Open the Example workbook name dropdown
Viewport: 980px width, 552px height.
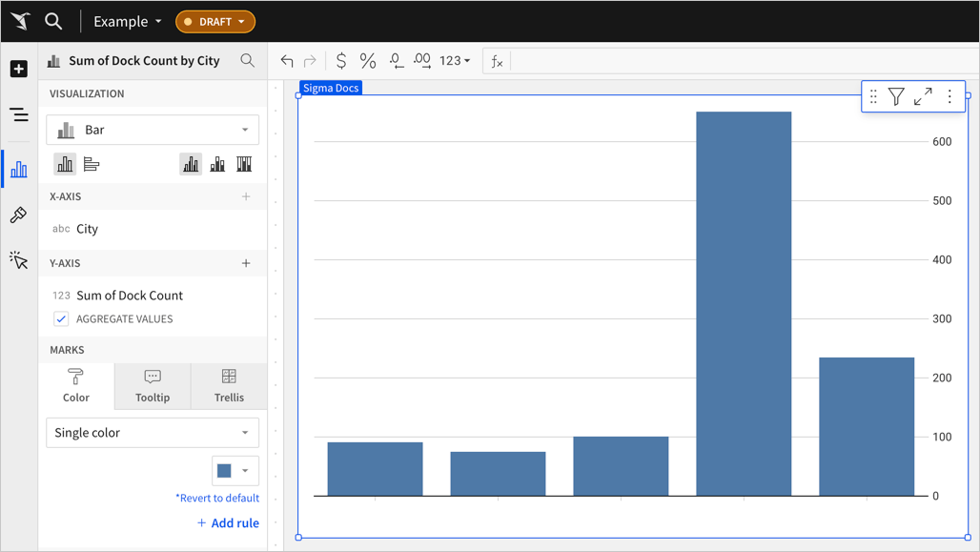128,21
